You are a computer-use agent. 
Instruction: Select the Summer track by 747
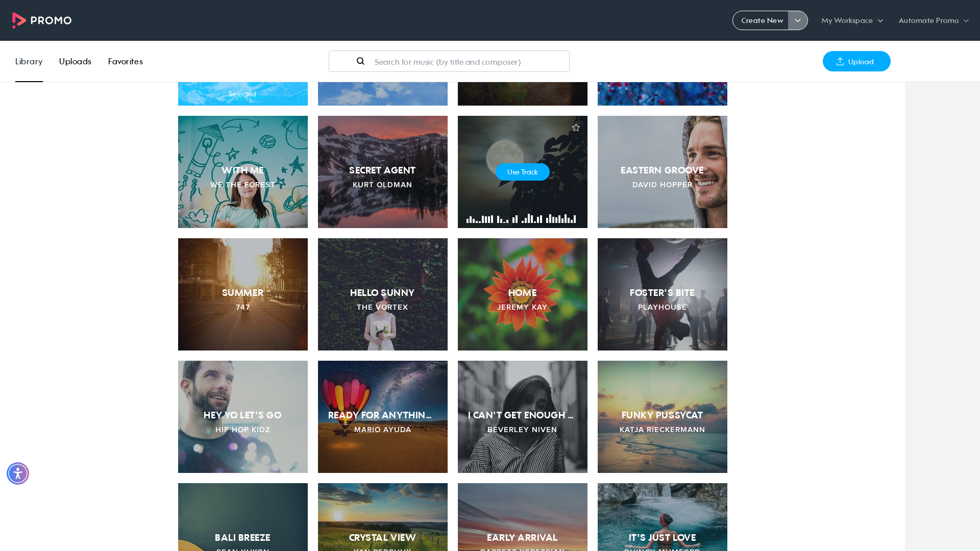243,294
